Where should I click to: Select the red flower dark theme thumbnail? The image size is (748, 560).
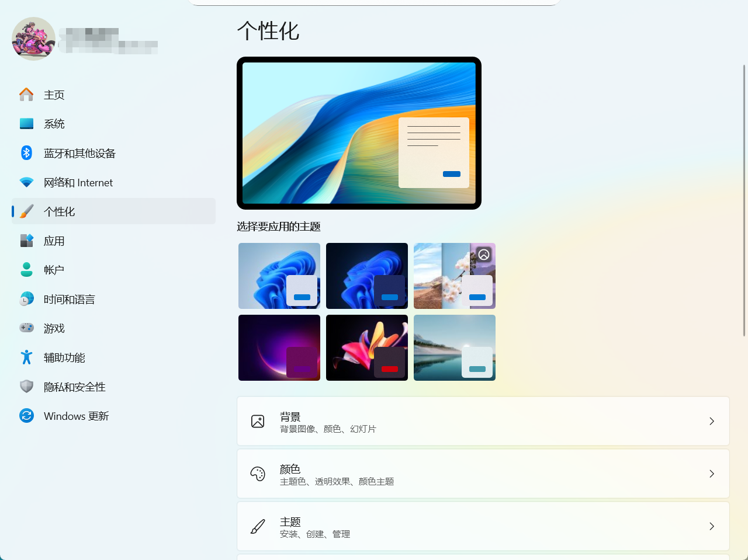point(366,347)
